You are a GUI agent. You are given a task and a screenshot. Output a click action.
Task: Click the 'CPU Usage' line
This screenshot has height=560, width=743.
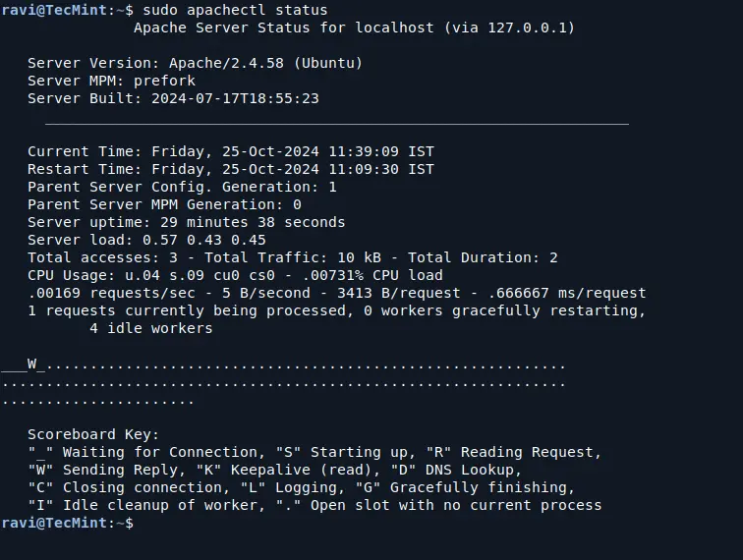point(235,275)
